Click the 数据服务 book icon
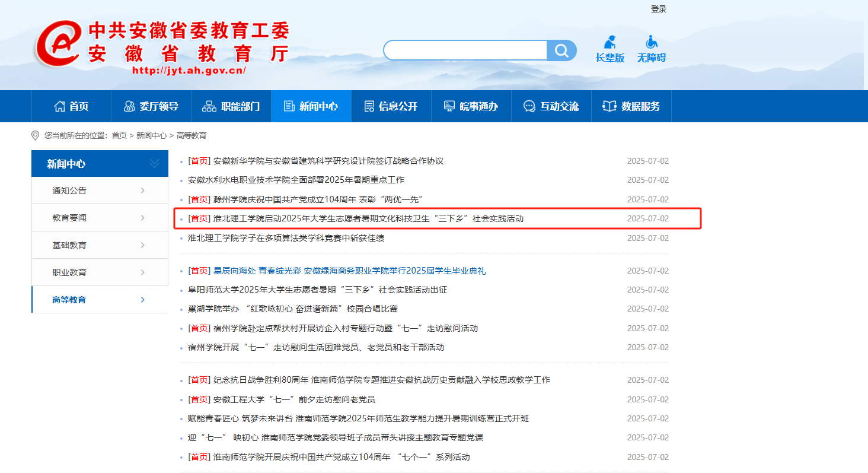Screen dimensions: 868x473 point(609,107)
